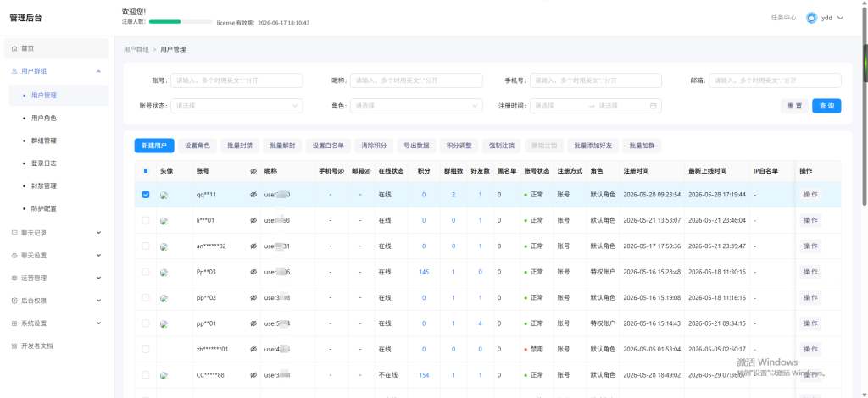Open the 账号状态 dropdown

pyautogui.click(x=236, y=106)
